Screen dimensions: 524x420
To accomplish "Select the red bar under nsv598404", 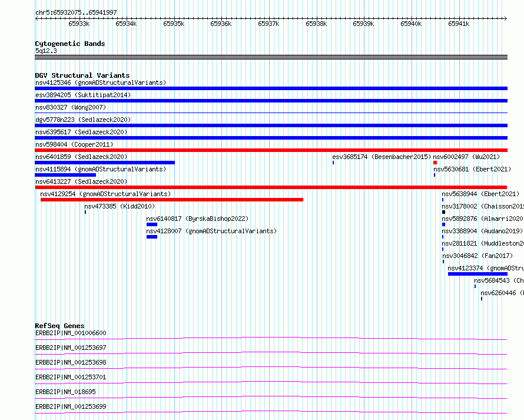I will coord(271,150).
